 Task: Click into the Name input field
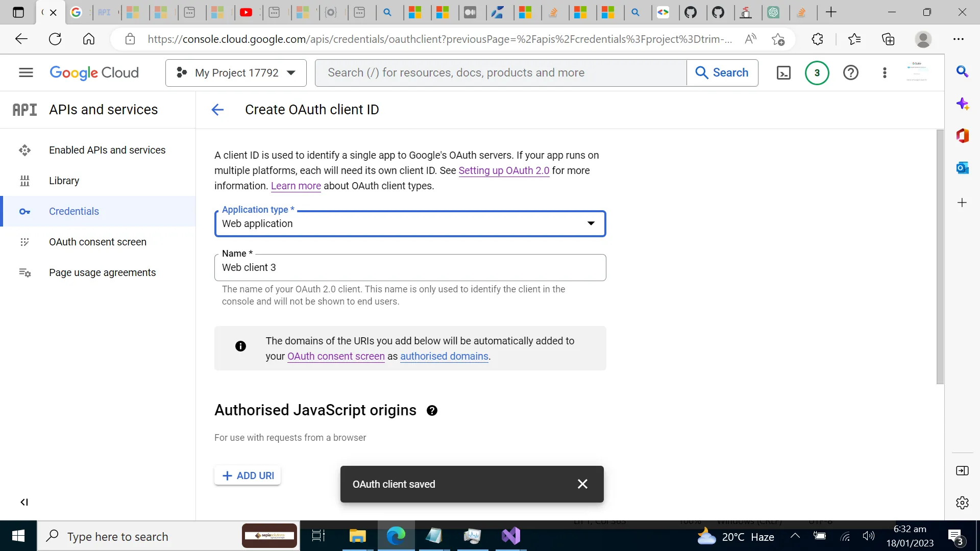[410, 267]
